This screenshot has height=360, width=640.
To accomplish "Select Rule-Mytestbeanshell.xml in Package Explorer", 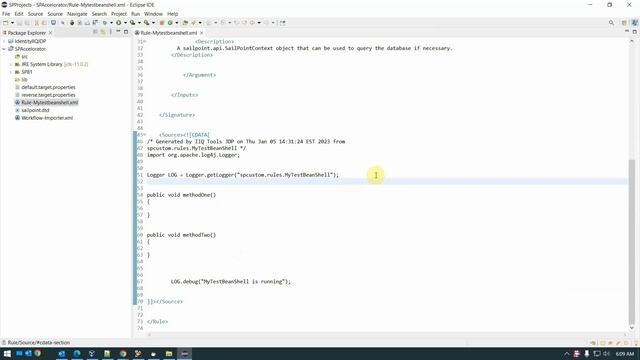I will pyautogui.click(x=49, y=102).
